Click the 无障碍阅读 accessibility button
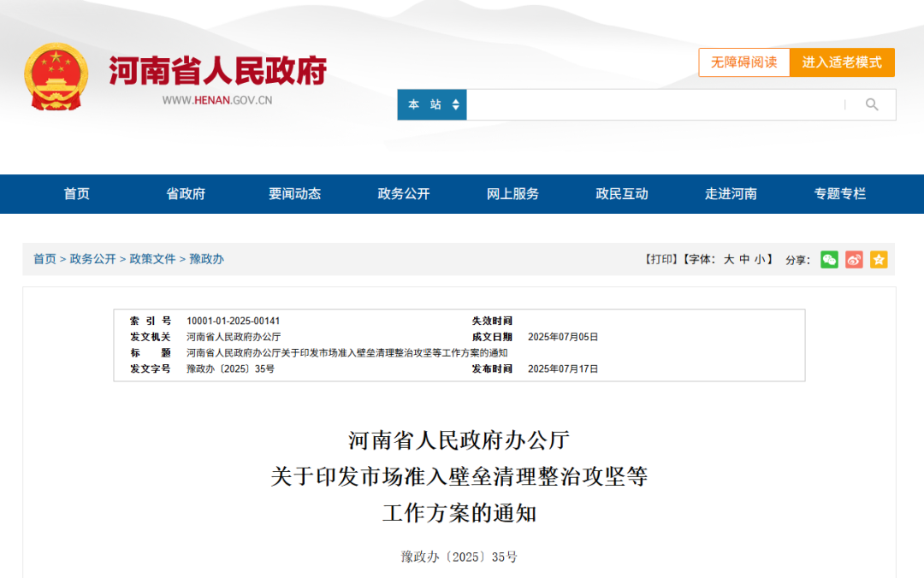 click(743, 62)
